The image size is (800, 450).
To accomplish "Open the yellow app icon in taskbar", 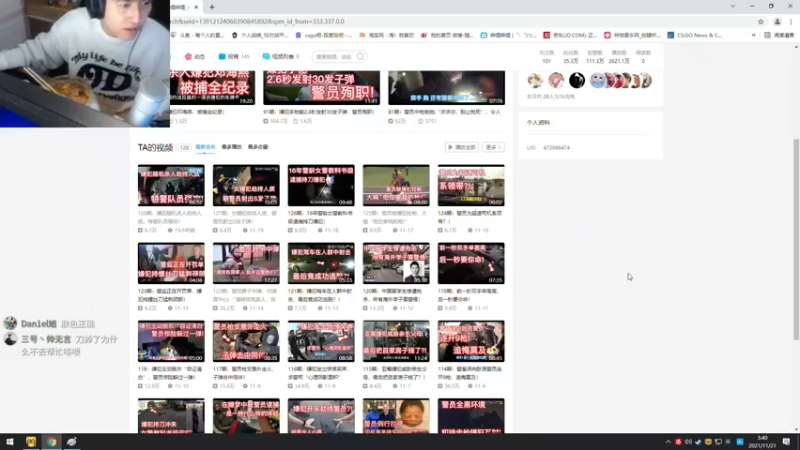I will pyautogui.click(x=31, y=442).
